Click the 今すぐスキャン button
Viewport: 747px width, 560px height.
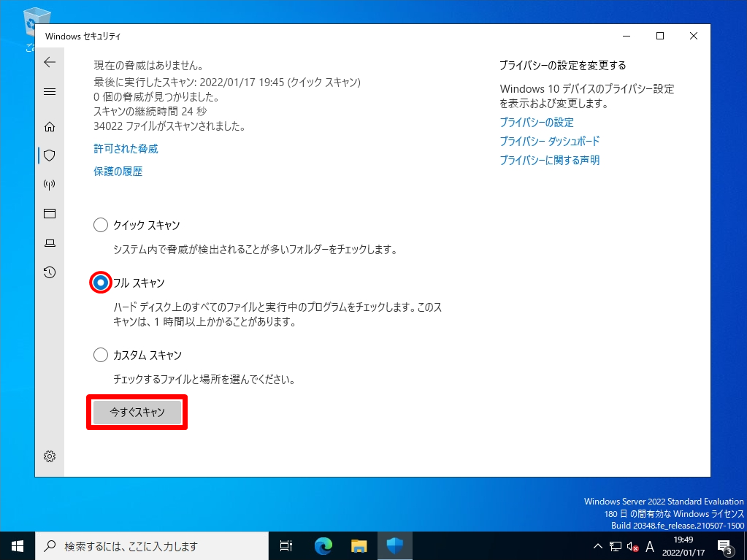click(x=137, y=413)
